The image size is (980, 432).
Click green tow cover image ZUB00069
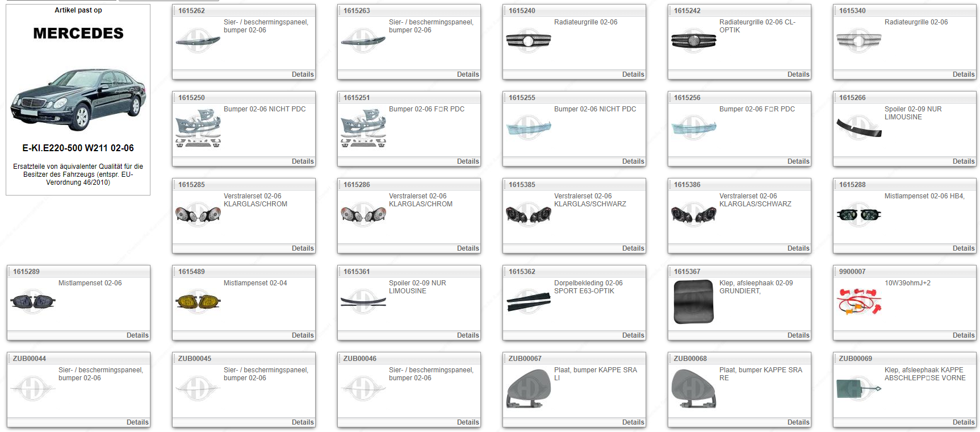pyautogui.click(x=859, y=389)
